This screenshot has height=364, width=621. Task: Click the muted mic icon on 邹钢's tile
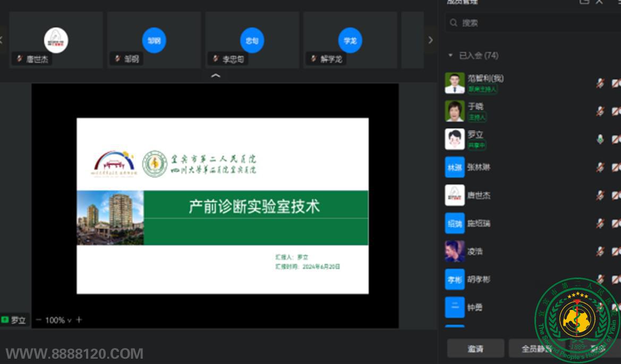tap(117, 59)
